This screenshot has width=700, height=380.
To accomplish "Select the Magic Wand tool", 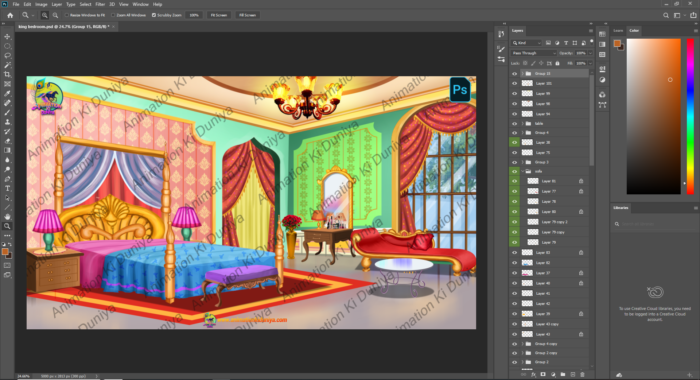I will [x=7, y=65].
